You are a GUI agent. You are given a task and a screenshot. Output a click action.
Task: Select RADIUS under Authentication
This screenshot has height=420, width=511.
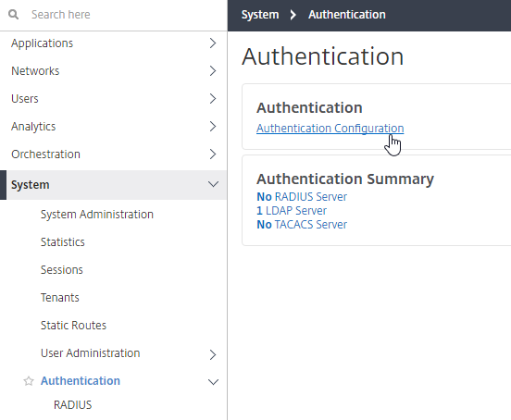[73, 404]
